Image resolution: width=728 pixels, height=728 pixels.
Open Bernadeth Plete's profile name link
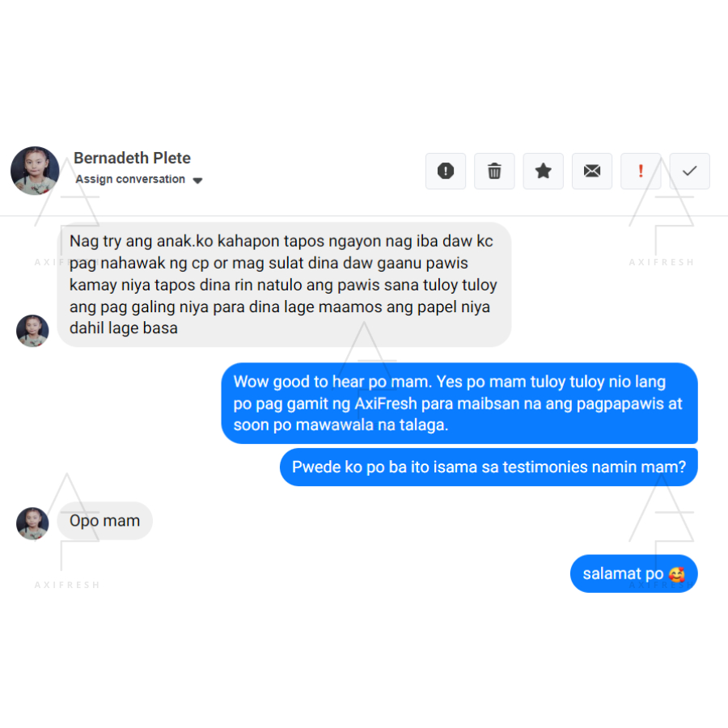click(132, 158)
